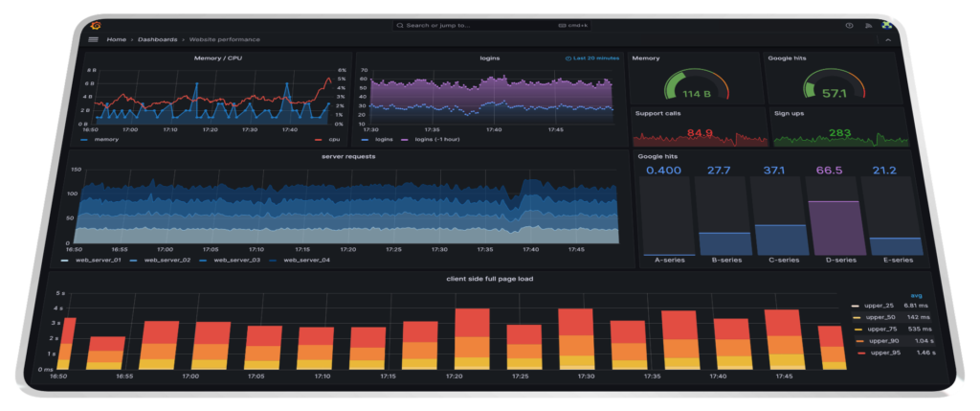Open the Memory gauge panel title
Viewport: 980px width, 411px height.
(646, 58)
